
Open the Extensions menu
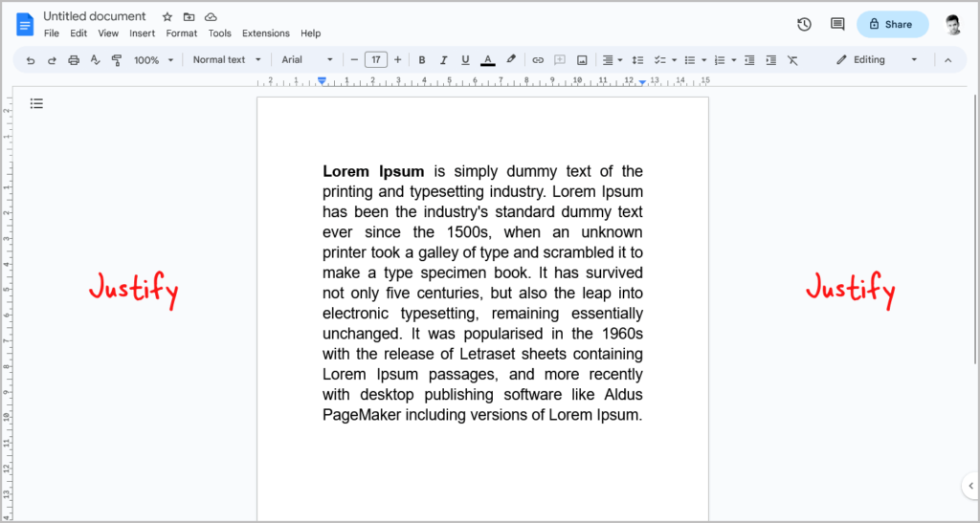(x=266, y=33)
